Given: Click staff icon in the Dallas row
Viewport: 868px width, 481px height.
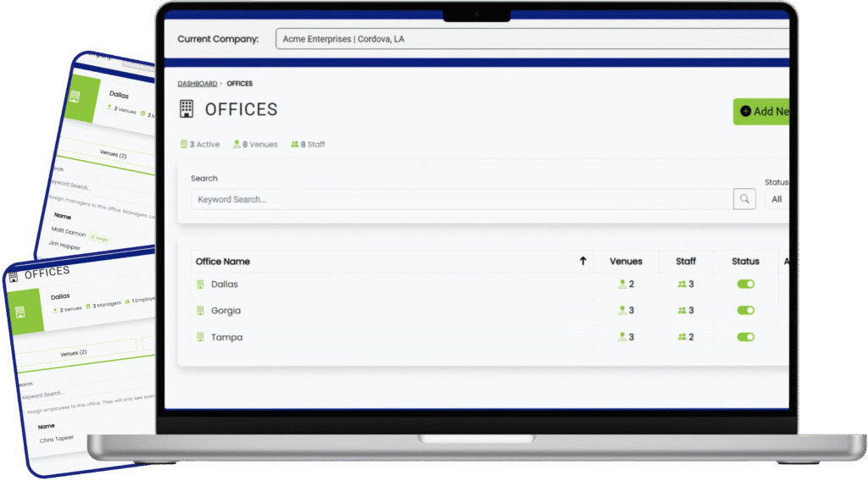Looking at the screenshot, I should point(682,285).
